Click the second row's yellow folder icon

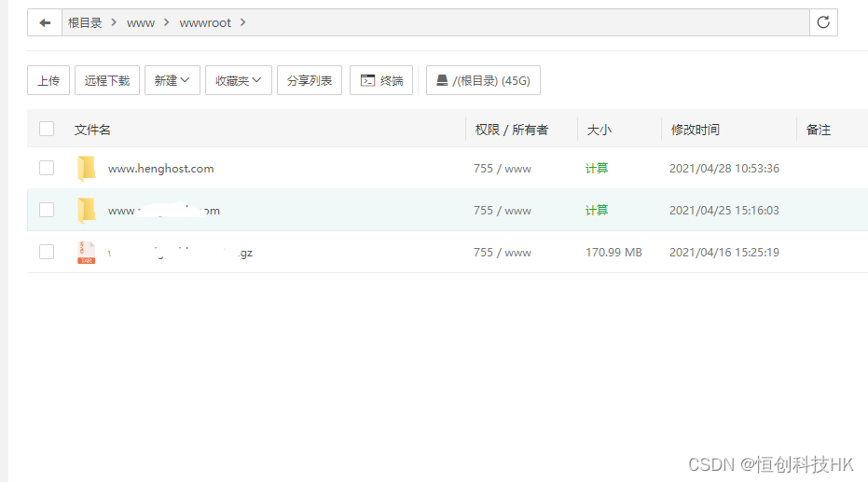click(87, 211)
